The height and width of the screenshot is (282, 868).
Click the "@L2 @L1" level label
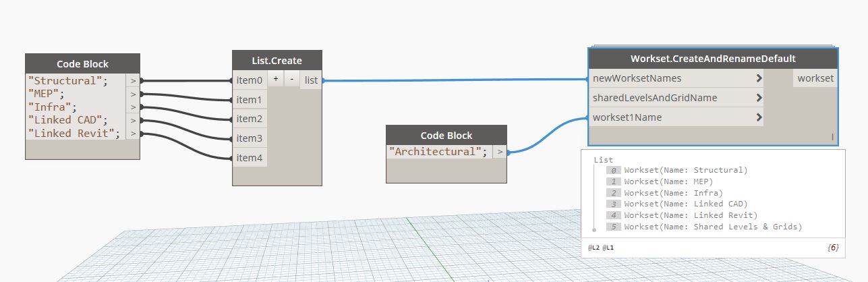(x=601, y=248)
